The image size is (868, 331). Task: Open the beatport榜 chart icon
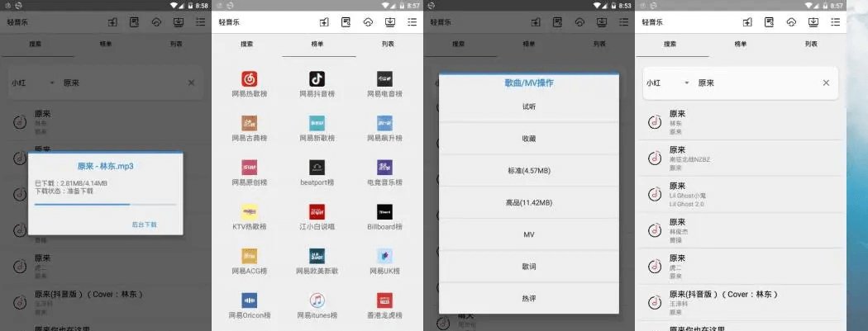click(x=317, y=168)
